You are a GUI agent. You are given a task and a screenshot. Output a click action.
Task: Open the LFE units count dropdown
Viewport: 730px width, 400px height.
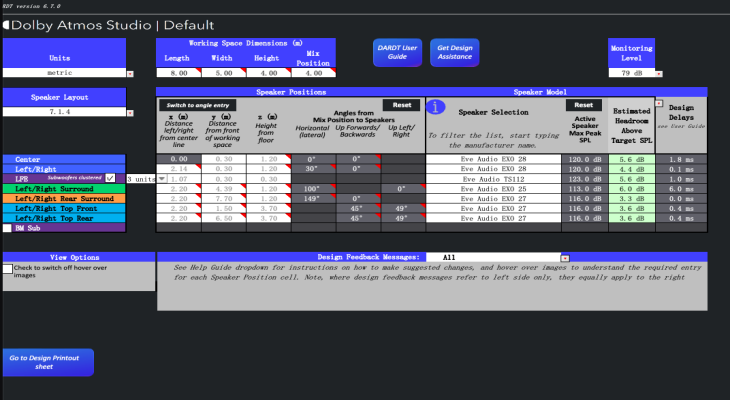coord(163,178)
